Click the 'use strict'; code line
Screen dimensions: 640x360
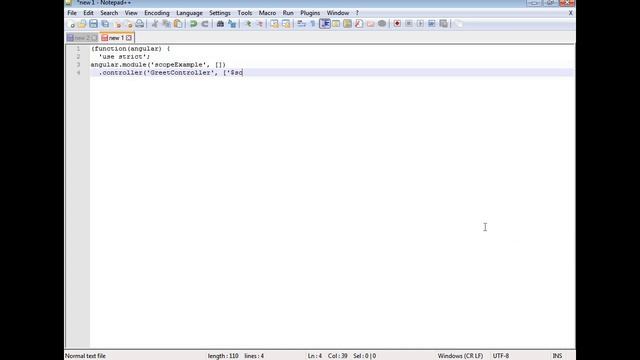[124, 57]
